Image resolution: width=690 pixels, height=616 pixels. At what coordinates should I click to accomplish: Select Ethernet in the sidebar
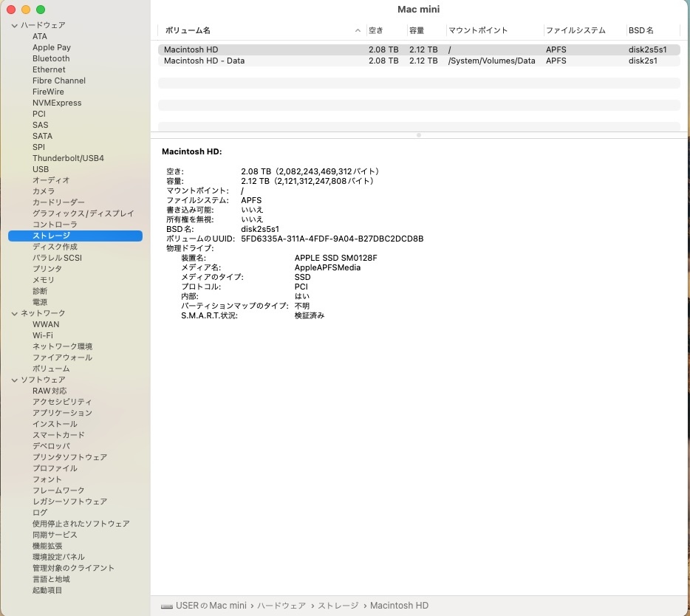coord(49,69)
